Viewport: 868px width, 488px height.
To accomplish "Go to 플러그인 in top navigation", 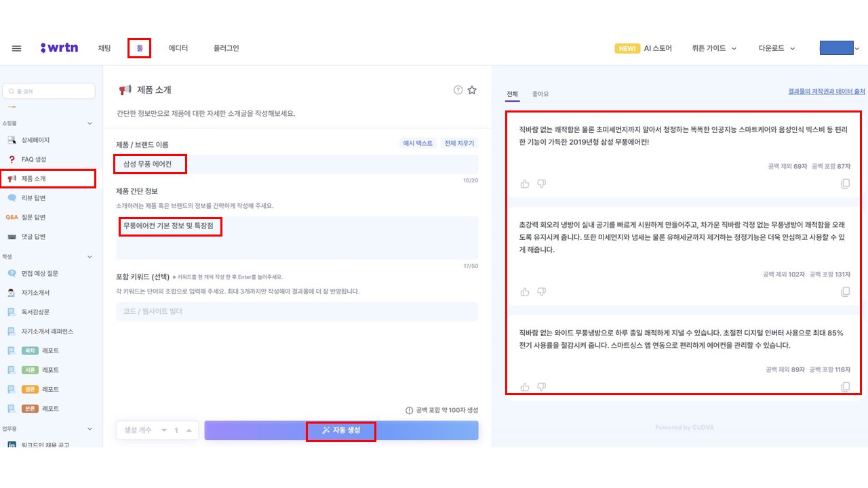I will 226,48.
